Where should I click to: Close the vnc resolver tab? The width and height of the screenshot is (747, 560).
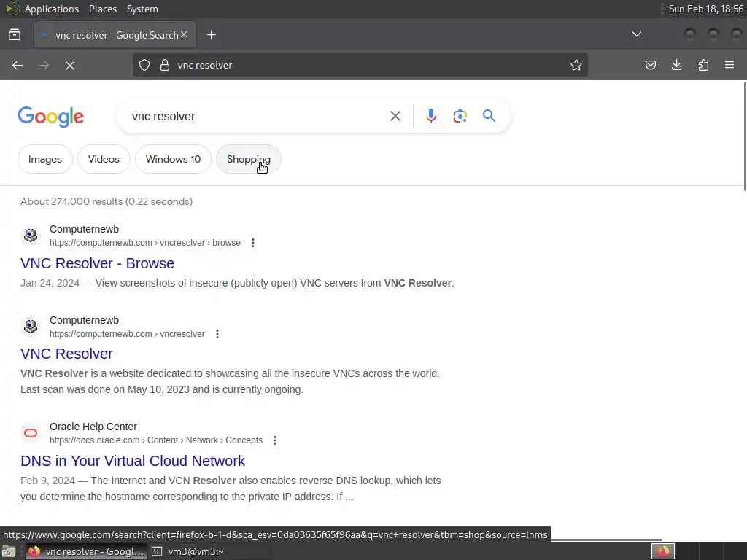(184, 35)
